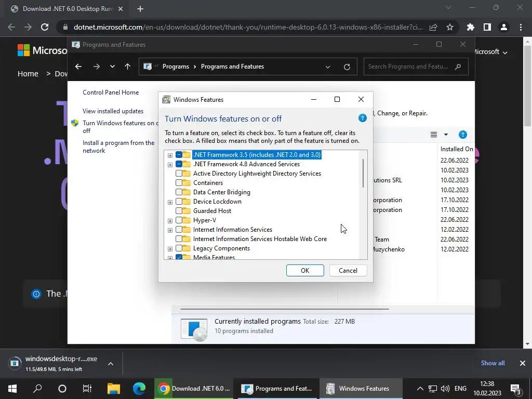Open Task View on the taskbar
This screenshot has height=399, width=532.
[87, 389]
